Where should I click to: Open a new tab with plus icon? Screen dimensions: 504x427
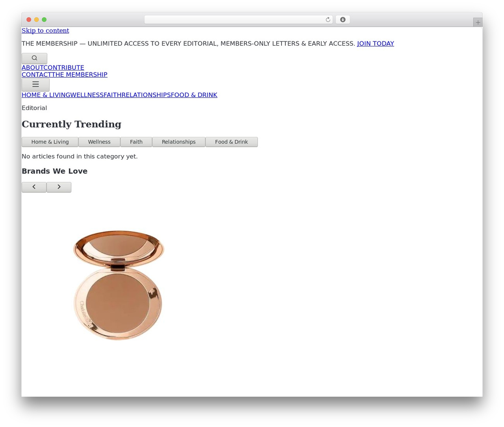click(478, 22)
